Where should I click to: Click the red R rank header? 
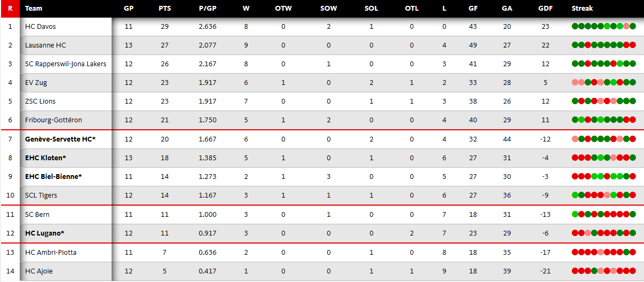[10, 9]
